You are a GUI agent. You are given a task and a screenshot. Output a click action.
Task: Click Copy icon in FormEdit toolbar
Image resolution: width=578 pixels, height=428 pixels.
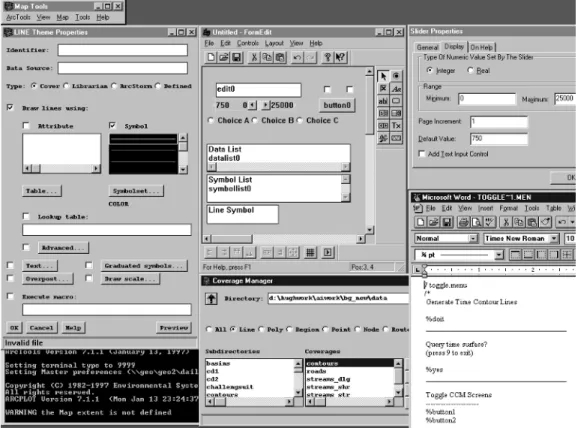(x=267, y=58)
